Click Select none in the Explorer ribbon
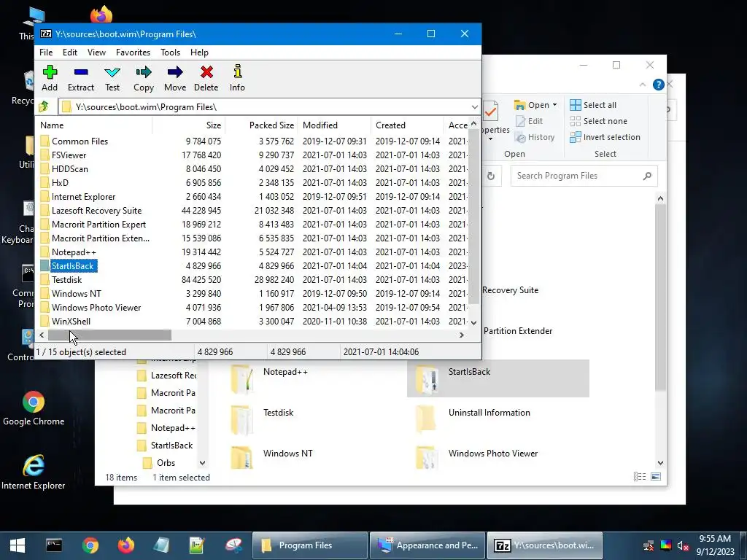 (599, 121)
